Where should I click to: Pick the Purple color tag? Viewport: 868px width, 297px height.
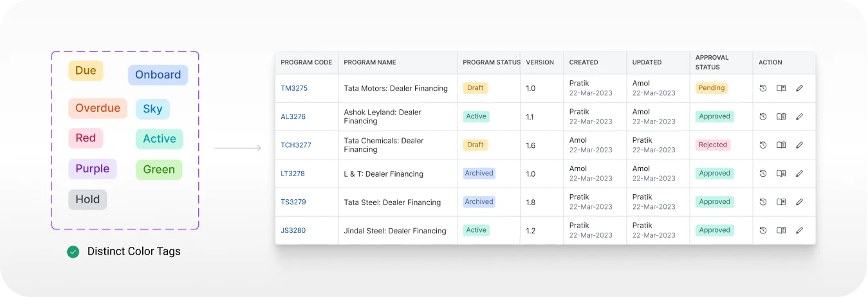[x=93, y=168]
